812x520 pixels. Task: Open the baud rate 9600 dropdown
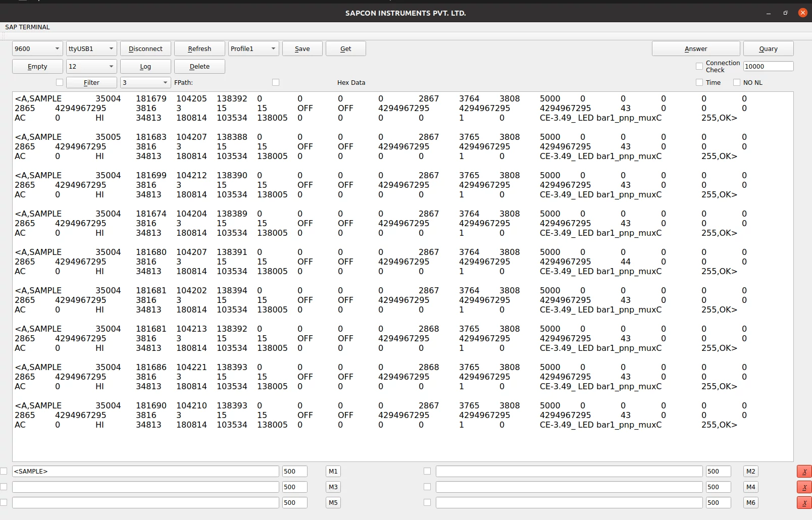[37, 48]
